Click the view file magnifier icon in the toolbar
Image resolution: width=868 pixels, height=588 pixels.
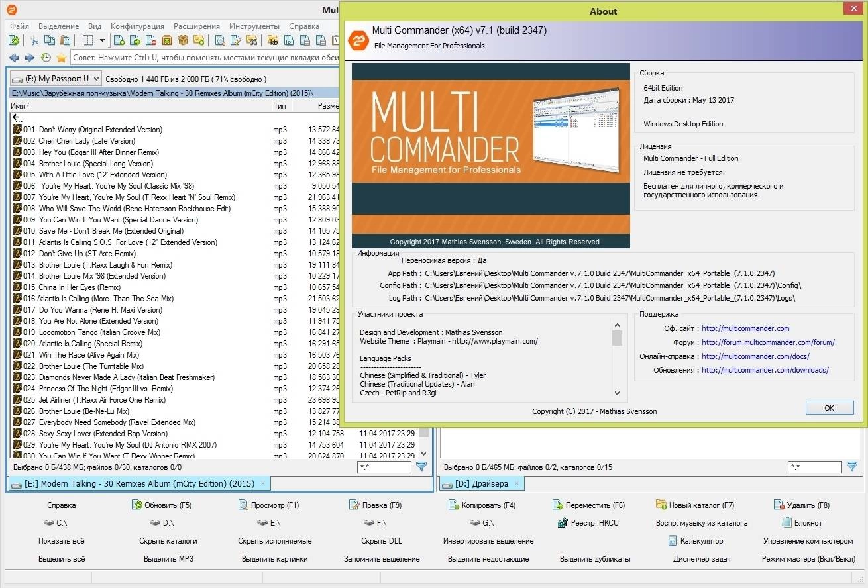click(x=220, y=41)
